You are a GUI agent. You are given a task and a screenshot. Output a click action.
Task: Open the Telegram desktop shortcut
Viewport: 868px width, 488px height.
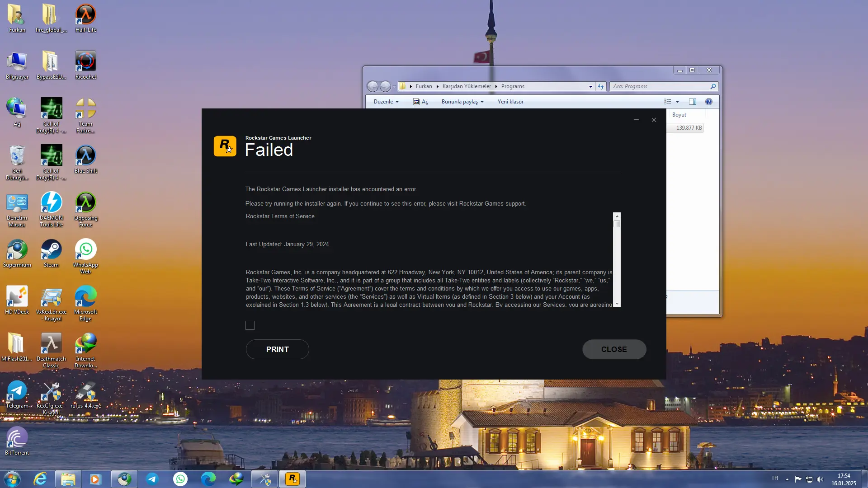[x=17, y=394]
